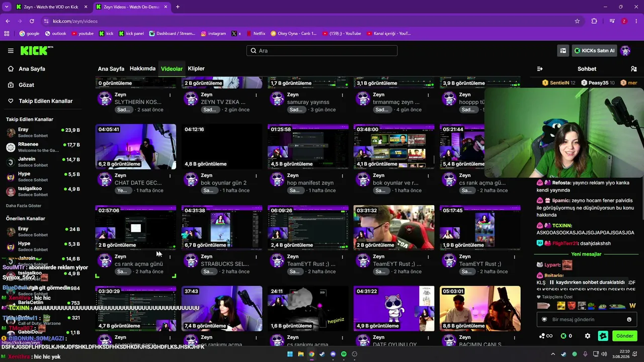The height and width of the screenshot is (362, 644).
Task: Open options menu for STRABUCKS SEL video
Action: pos(256,257)
